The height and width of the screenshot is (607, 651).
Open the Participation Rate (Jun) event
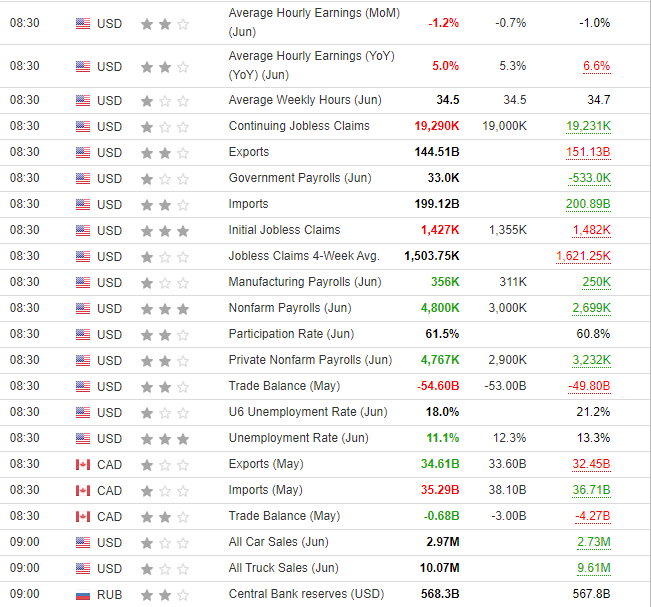[x=291, y=334]
